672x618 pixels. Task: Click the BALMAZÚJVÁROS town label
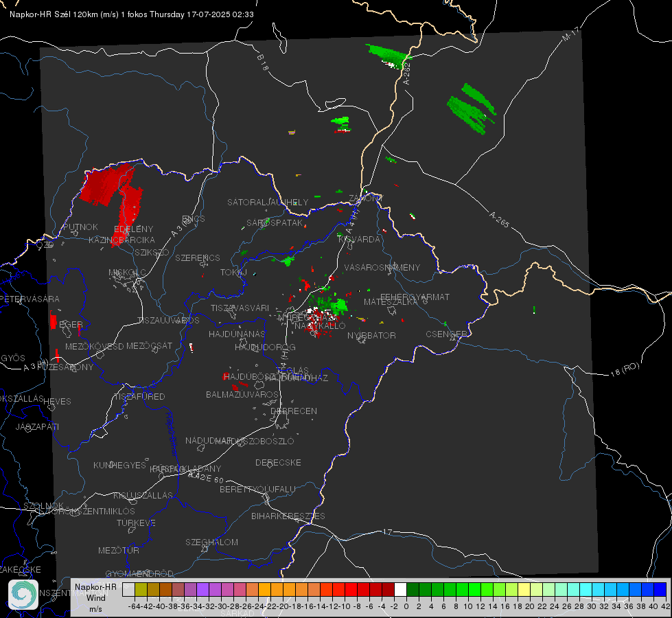(242, 394)
